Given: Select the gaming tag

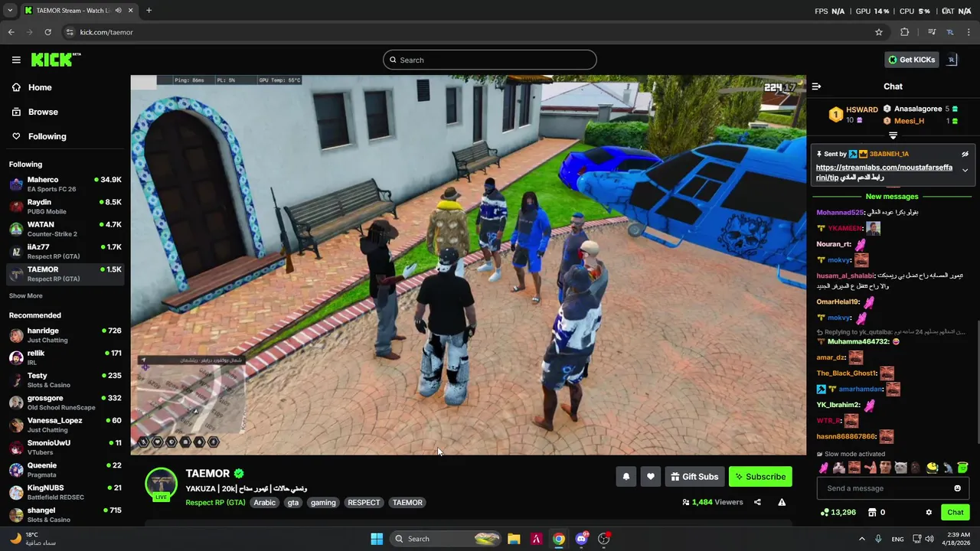Looking at the screenshot, I should pyautogui.click(x=323, y=502).
